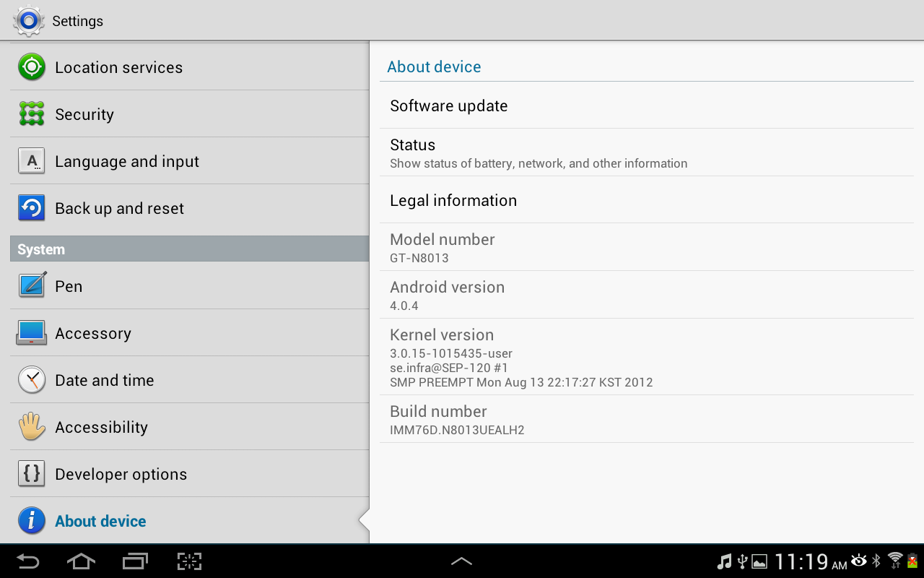
Task: Tap the picture notification icon in status bar
Action: [x=759, y=561]
